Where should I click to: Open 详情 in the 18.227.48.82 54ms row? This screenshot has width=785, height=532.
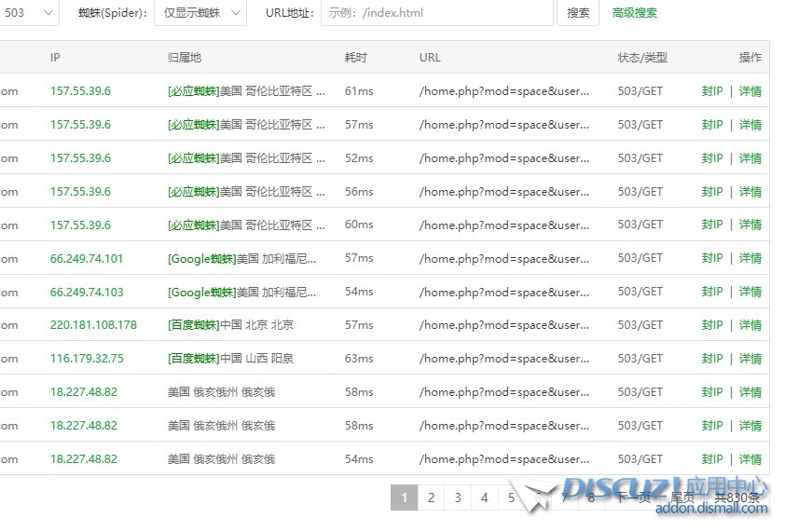(750, 459)
